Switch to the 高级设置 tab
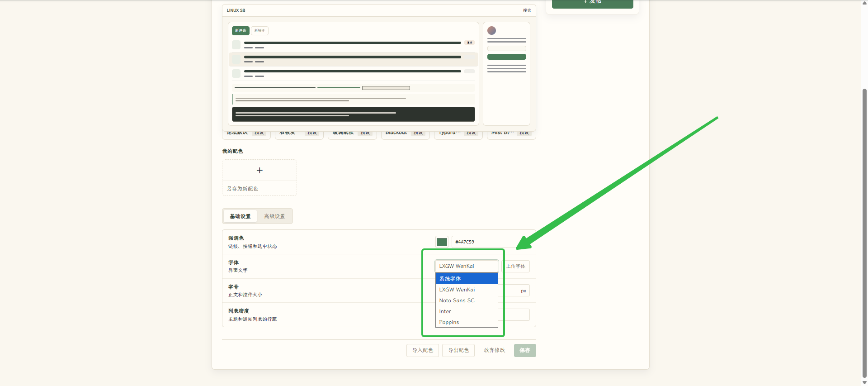The image size is (868, 386). 274,216
